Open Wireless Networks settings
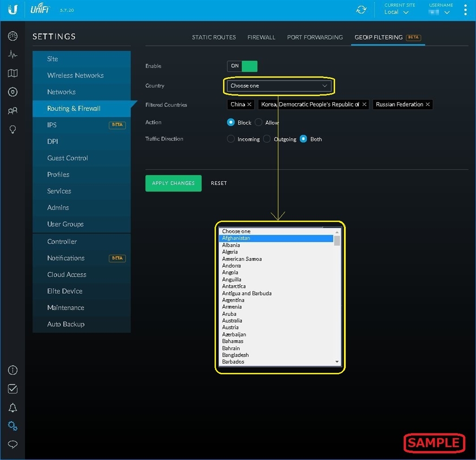The height and width of the screenshot is (460, 476). (81, 75)
